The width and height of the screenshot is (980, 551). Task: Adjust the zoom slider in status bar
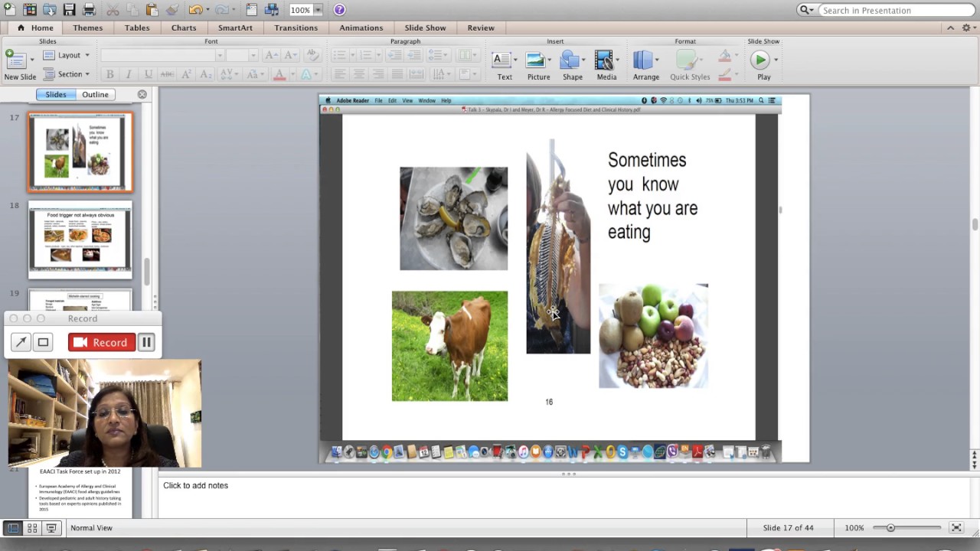coord(890,528)
